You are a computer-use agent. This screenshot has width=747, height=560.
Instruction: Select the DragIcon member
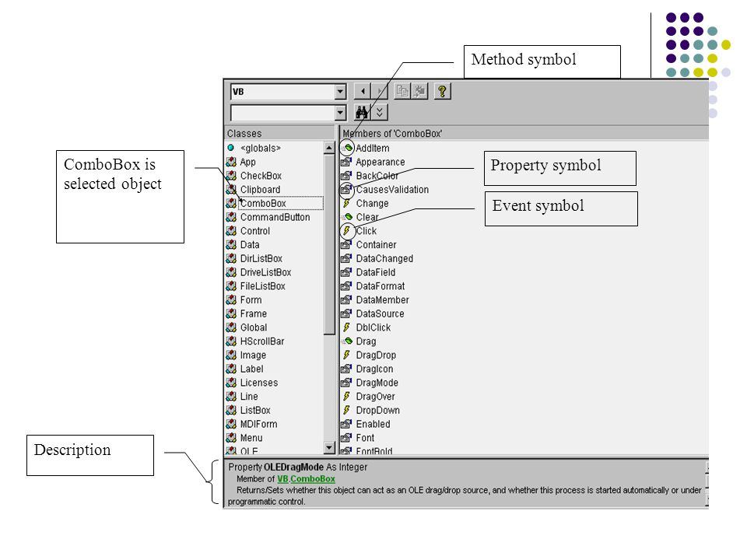click(374, 369)
